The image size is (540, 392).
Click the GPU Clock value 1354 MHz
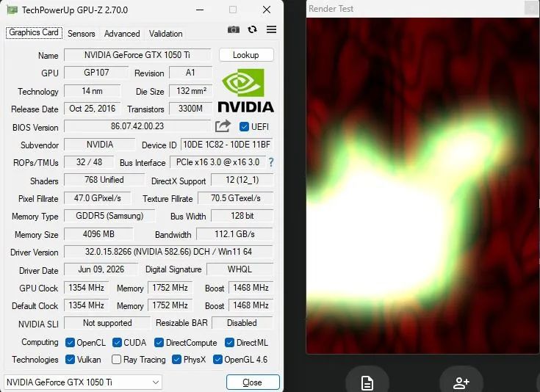point(86,288)
